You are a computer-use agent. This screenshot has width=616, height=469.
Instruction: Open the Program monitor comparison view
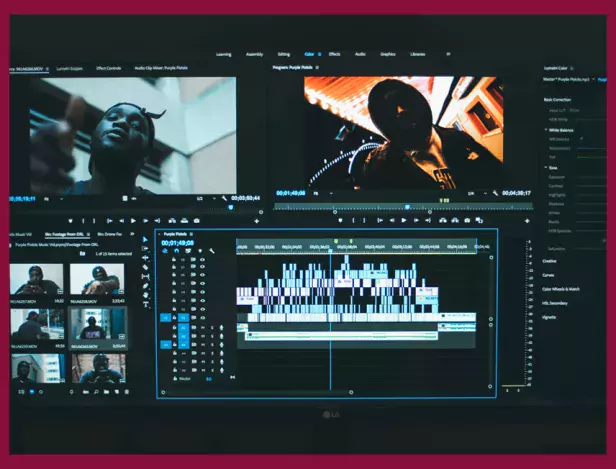(479, 220)
